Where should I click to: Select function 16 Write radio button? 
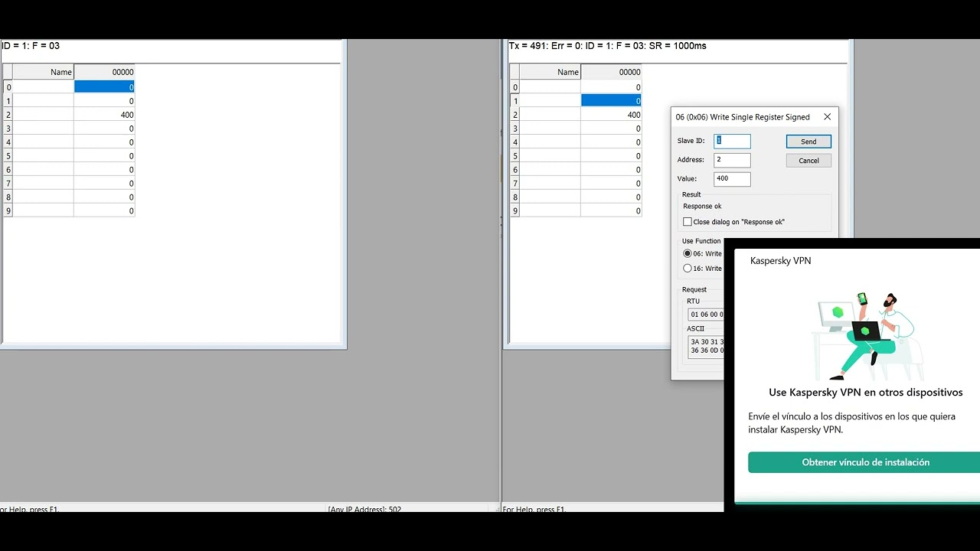pyautogui.click(x=688, y=269)
